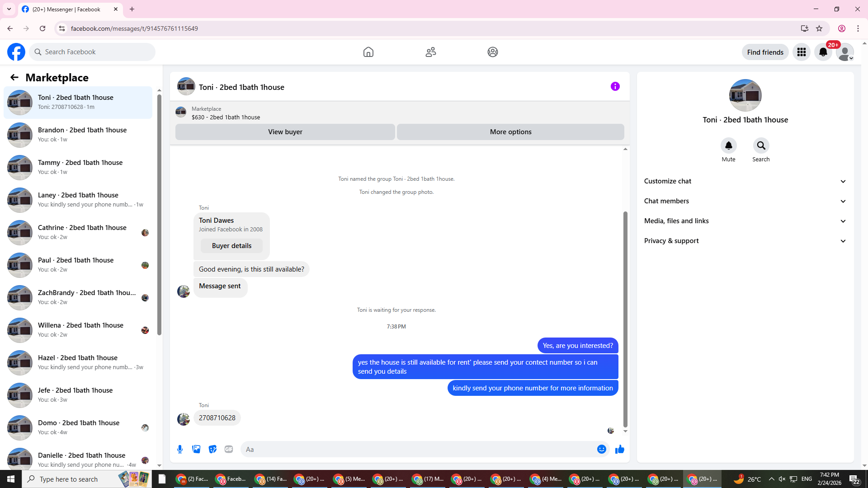The image size is (868, 488).
Task: Click the View buyer button
Action: click(x=285, y=132)
